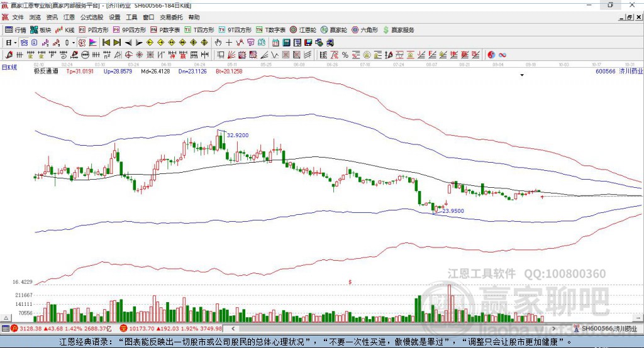The image size is (644, 348).
Task: Open the 9T四方形 tool
Action: [x=235, y=30]
